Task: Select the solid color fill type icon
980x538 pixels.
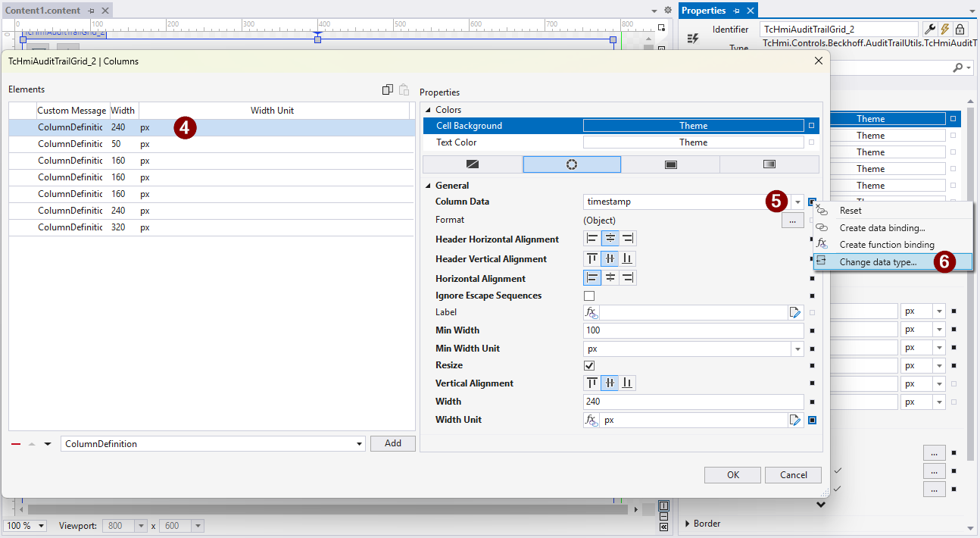Action: tap(670, 164)
